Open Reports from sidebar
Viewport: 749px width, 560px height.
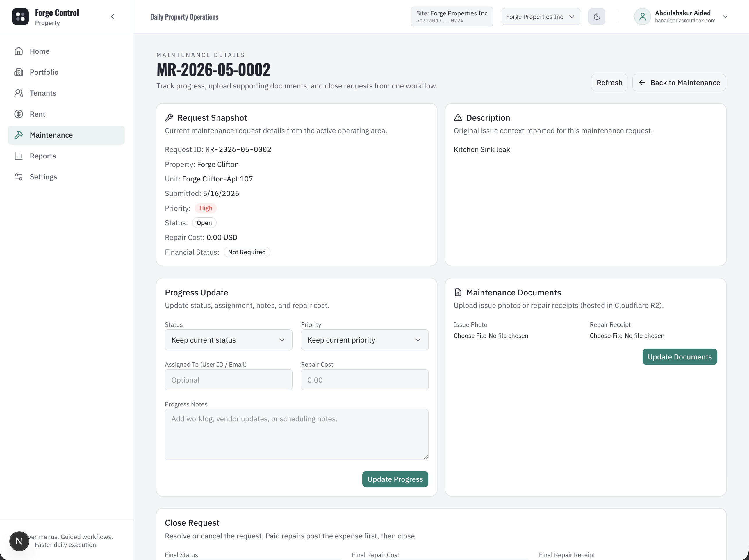click(x=66, y=156)
